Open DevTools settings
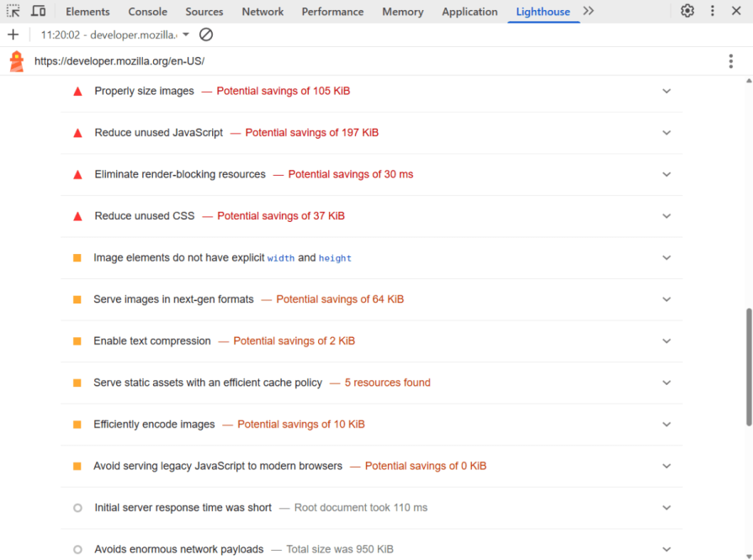This screenshot has width=753, height=560. [687, 11]
